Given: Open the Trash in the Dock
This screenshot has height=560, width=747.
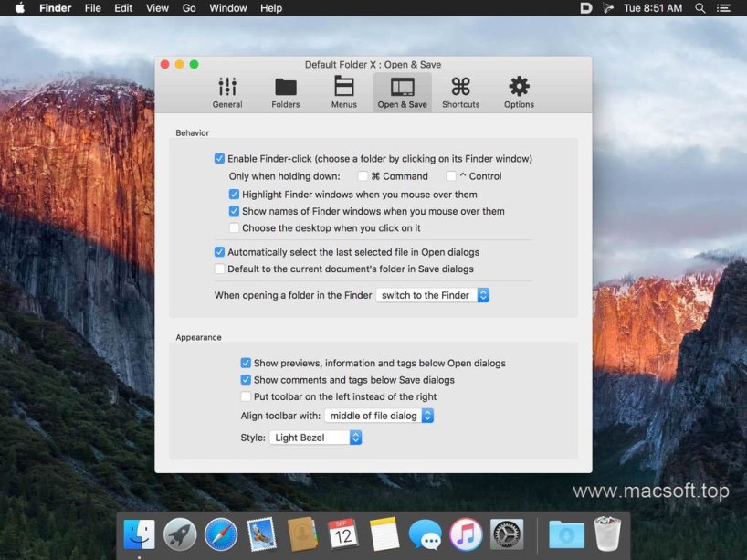Looking at the screenshot, I should pos(607,534).
